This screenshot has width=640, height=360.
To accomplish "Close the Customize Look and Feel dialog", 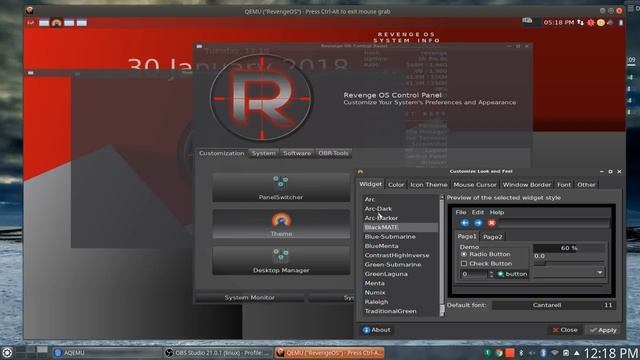I will (565, 330).
